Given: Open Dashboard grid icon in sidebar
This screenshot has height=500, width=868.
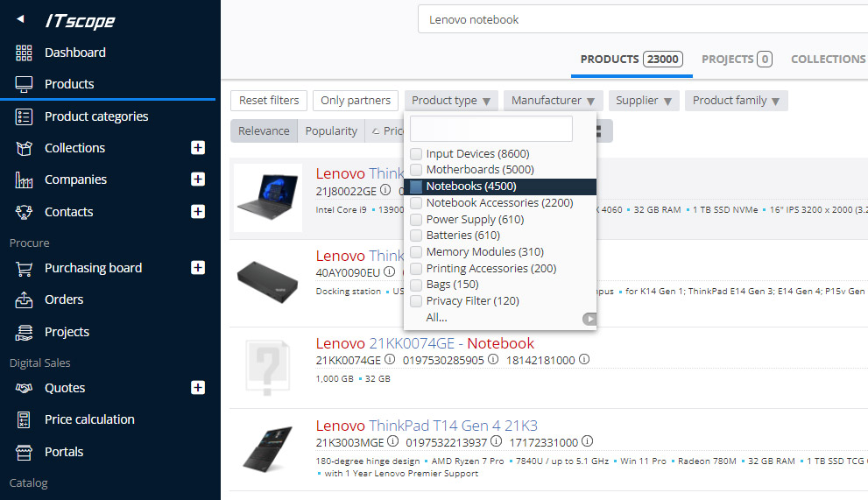Looking at the screenshot, I should click(x=24, y=53).
